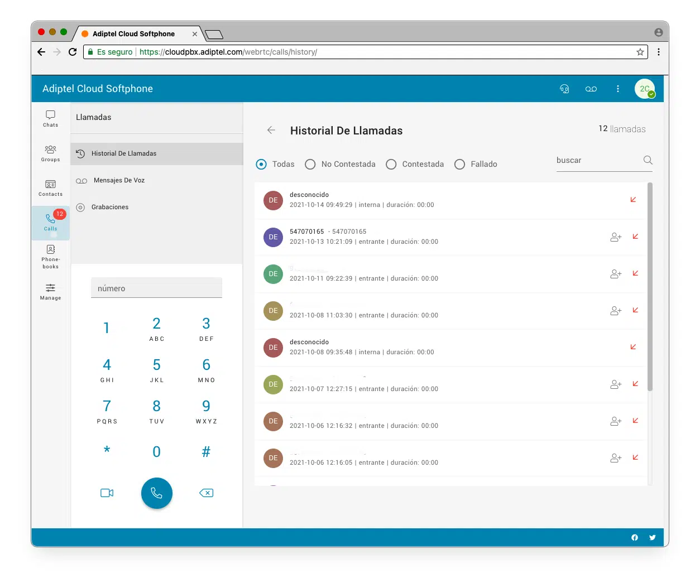Click the user avatar in header

click(x=645, y=89)
